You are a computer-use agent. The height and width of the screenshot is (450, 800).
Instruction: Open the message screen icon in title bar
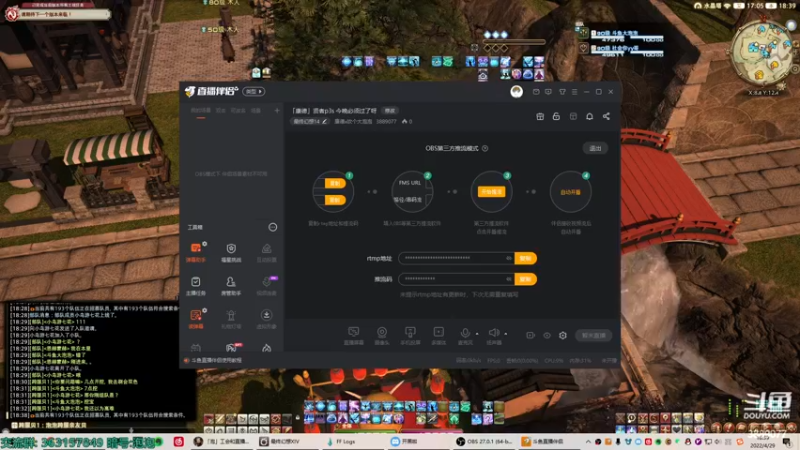point(548,92)
